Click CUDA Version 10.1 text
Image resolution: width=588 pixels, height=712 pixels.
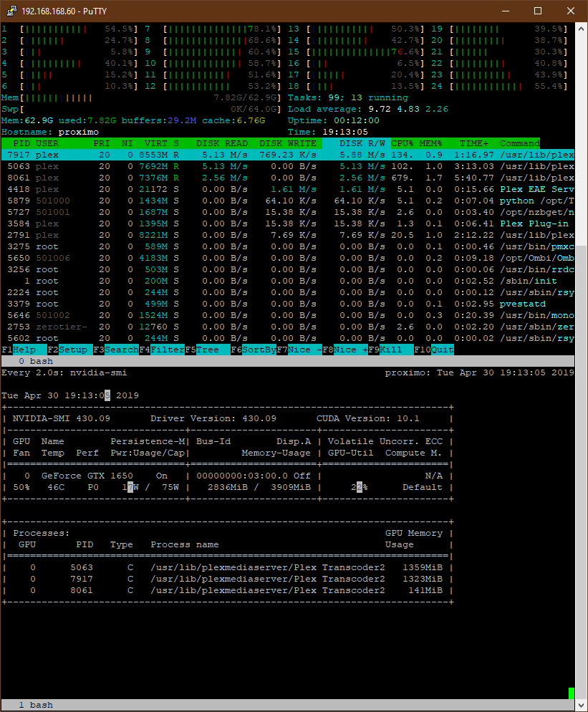point(368,418)
